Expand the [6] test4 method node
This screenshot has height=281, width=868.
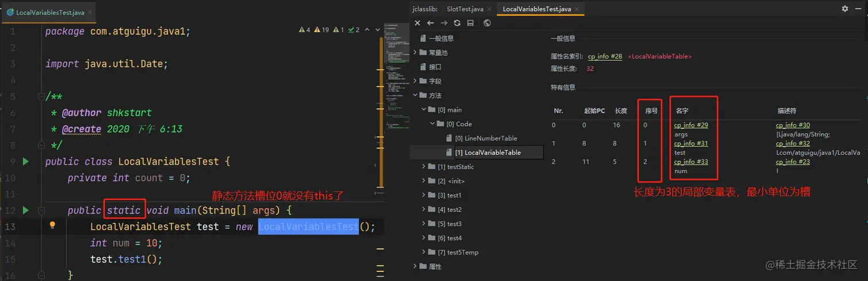(x=424, y=238)
